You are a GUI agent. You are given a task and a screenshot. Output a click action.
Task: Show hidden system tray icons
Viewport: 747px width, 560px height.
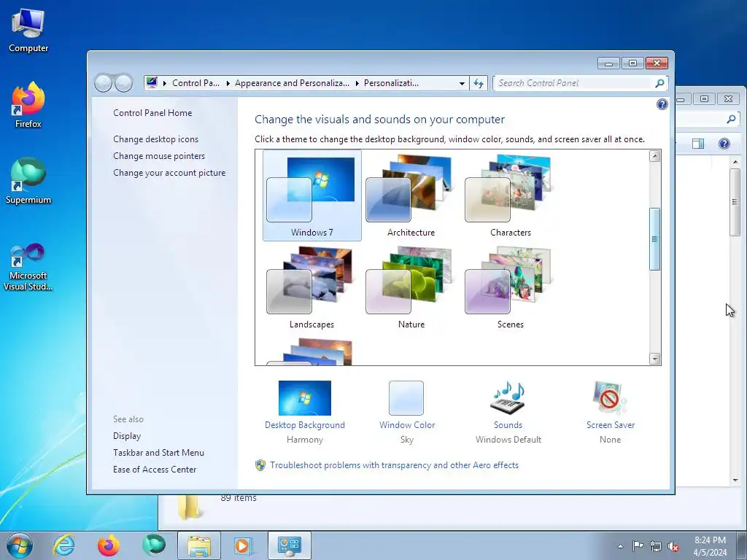click(x=620, y=546)
